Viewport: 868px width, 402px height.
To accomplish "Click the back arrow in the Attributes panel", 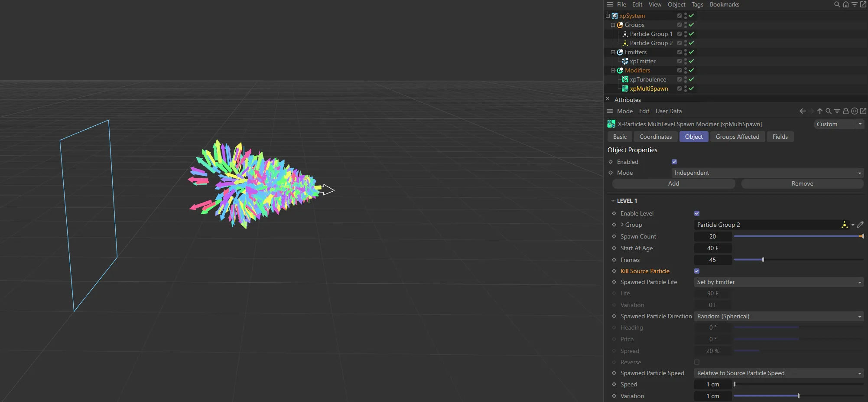I will [802, 111].
